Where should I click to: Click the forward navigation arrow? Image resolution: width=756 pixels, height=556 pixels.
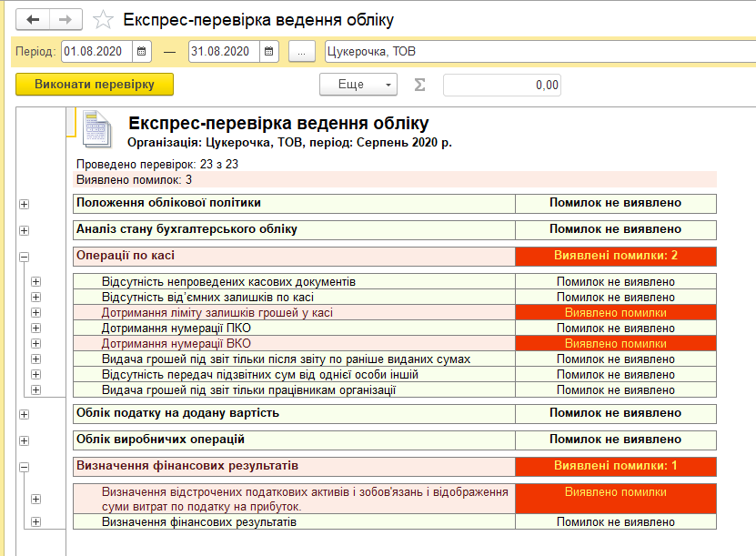coord(65,19)
